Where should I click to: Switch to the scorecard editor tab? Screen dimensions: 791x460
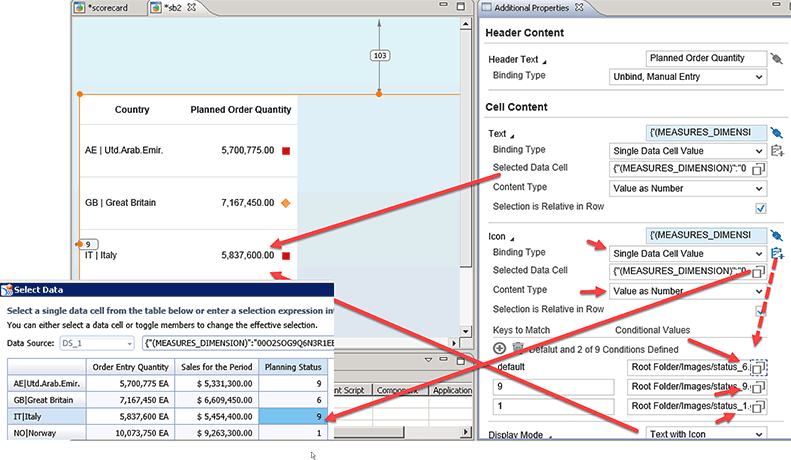click(x=110, y=8)
